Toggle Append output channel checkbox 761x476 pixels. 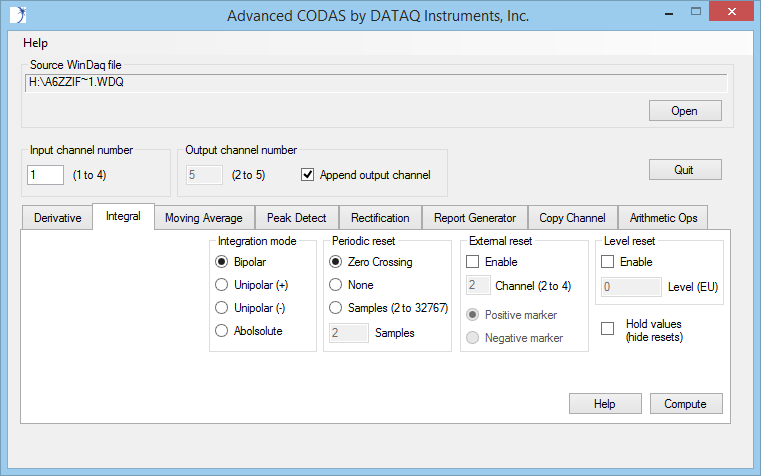pyautogui.click(x=307, y=175)
